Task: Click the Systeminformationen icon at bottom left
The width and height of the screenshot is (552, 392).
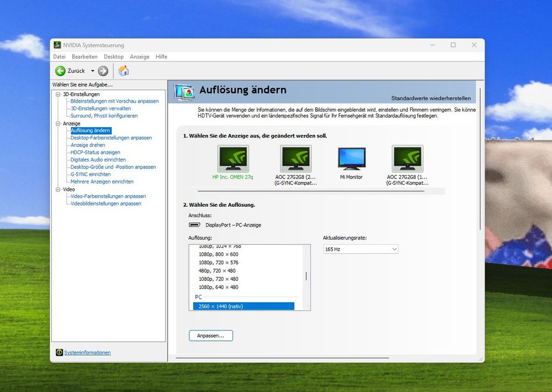Action: point(60,352)
